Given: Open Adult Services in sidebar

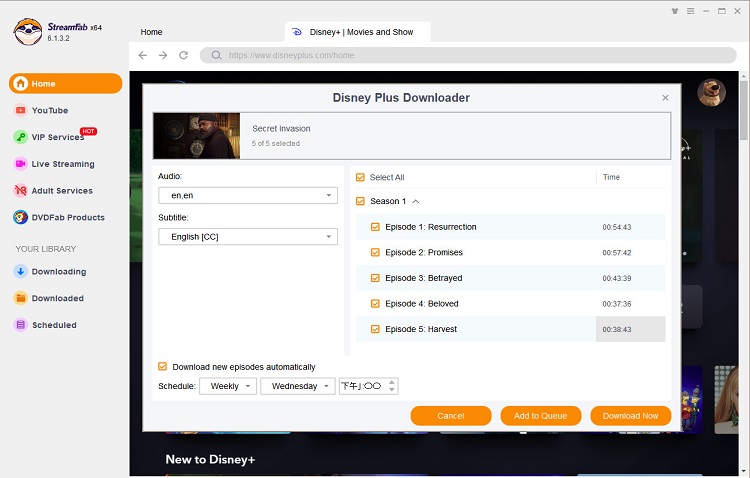Looking at the screenshot, I should [x=53, y=191].
